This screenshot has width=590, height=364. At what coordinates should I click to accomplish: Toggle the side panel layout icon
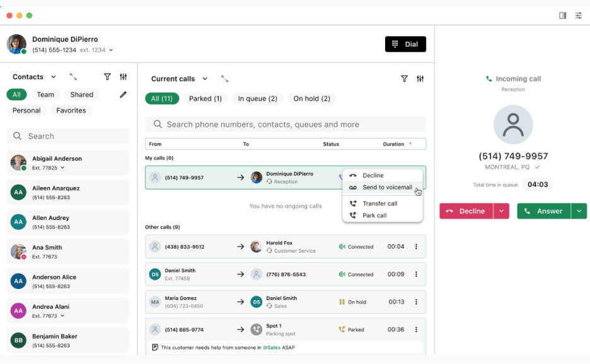click(x=562, y=15)
